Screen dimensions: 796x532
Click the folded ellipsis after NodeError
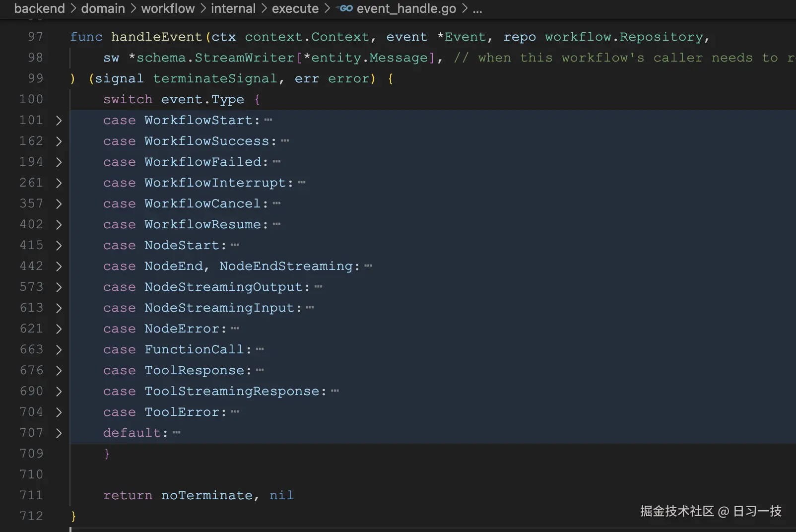click(235, 329)
